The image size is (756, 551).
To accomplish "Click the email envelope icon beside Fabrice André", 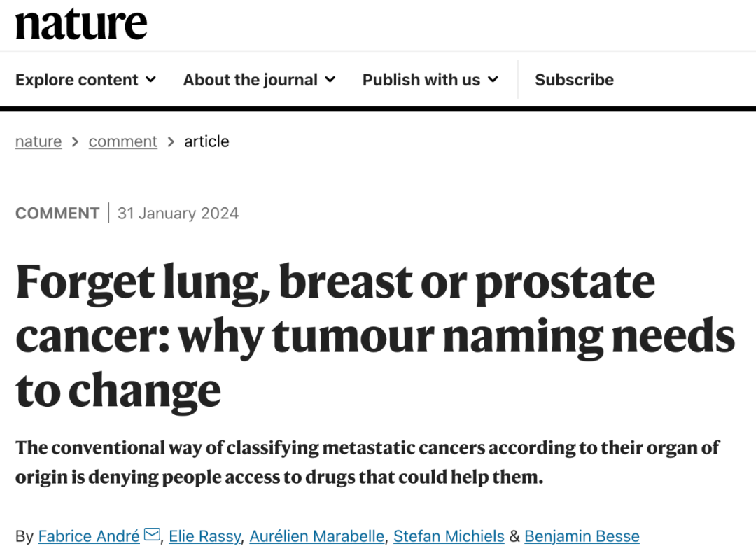I will click(153, 535).
